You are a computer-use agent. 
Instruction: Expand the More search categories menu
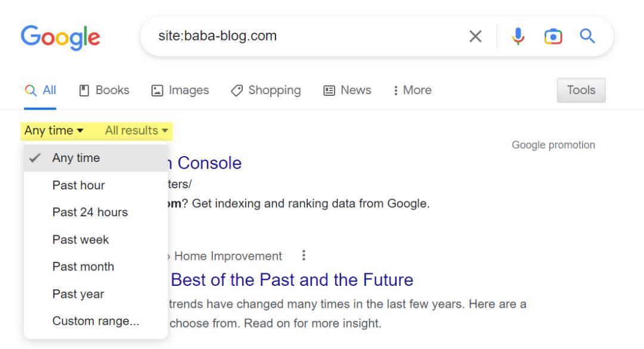(412, 91)
